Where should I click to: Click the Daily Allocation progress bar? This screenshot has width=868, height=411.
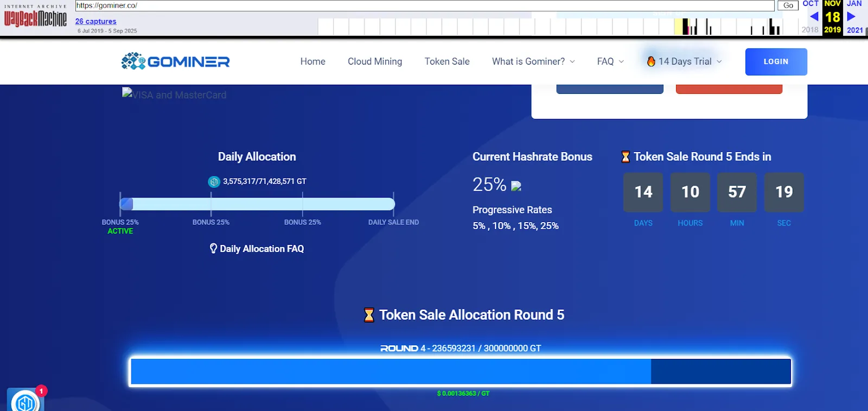257,204
